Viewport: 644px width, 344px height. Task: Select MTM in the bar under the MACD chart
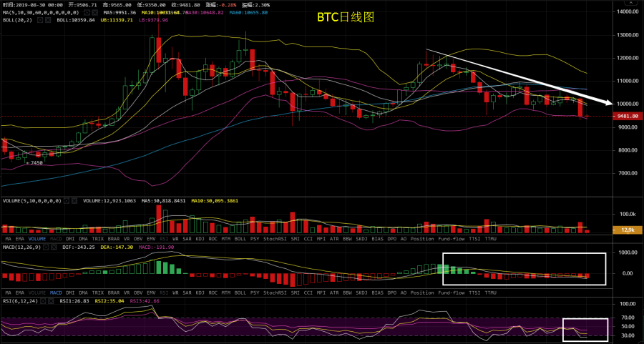226,293
